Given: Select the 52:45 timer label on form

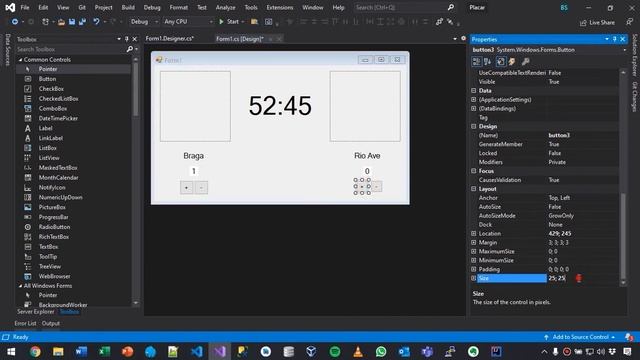Looking at the screenshot, I should 280,106.
